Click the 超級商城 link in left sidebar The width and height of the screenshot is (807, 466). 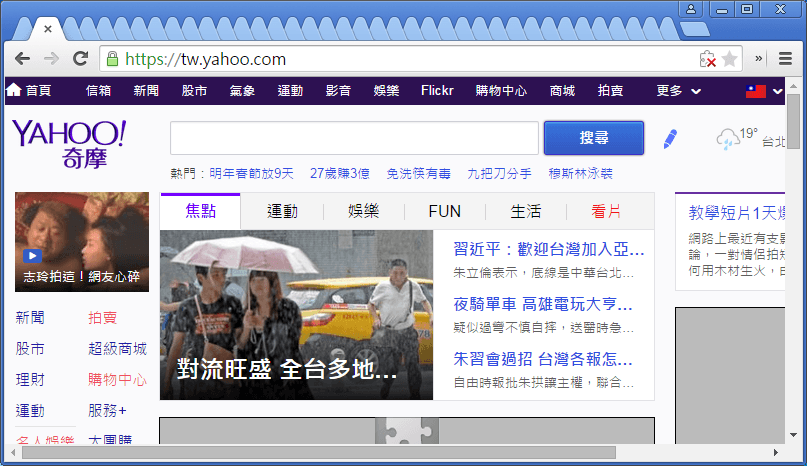pyautogui.click(x=117, y=349)
